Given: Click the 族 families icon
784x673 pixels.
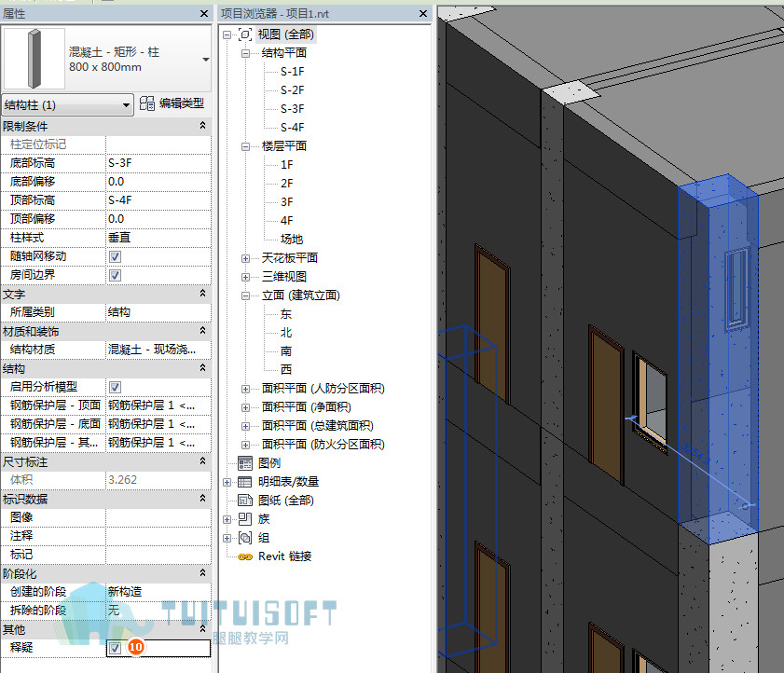Looking at the screenshot, I should tap(245, 519).
